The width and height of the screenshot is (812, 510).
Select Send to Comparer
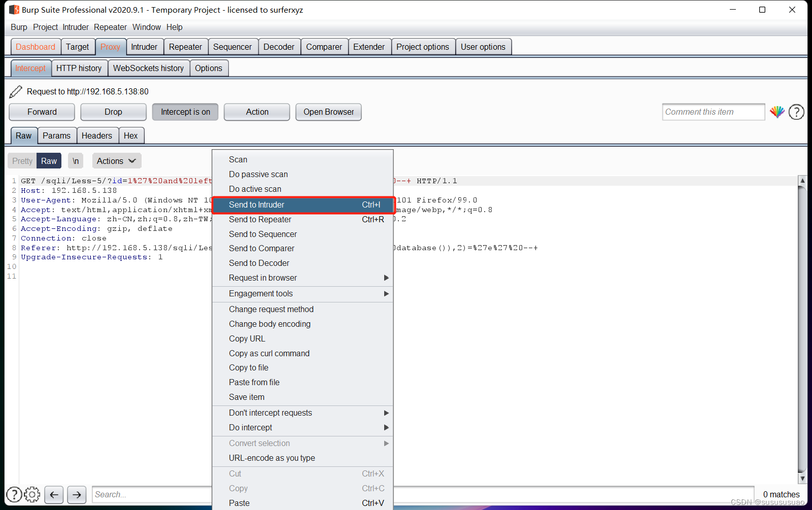click(x=302, y=248)
